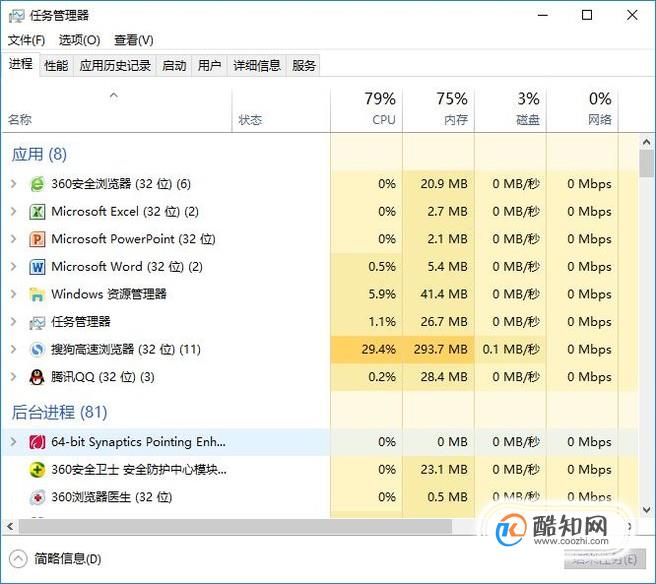
Task: Click the 28.4 MB memory value
Action: 444,377
